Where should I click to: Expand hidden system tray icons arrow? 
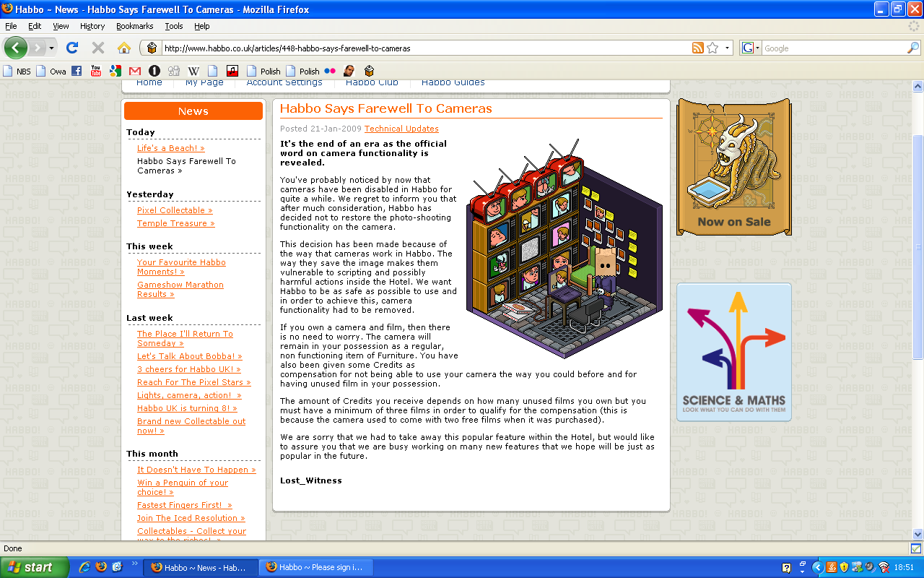[x=817, y=567]
